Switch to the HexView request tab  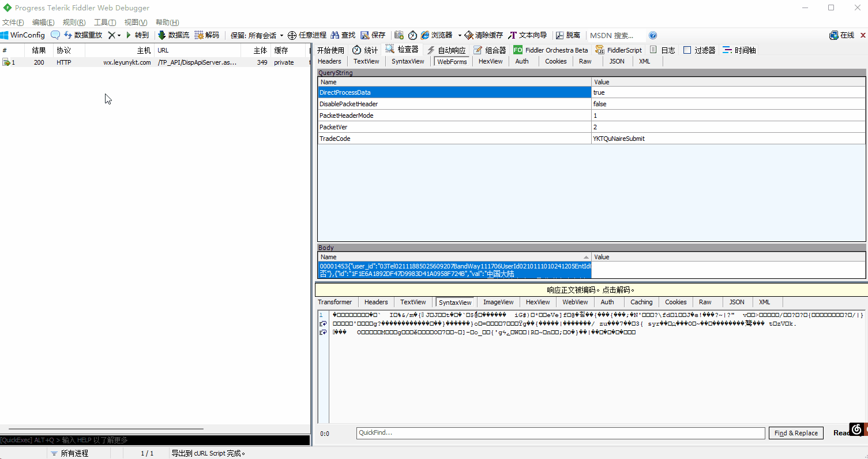point(490,61)
